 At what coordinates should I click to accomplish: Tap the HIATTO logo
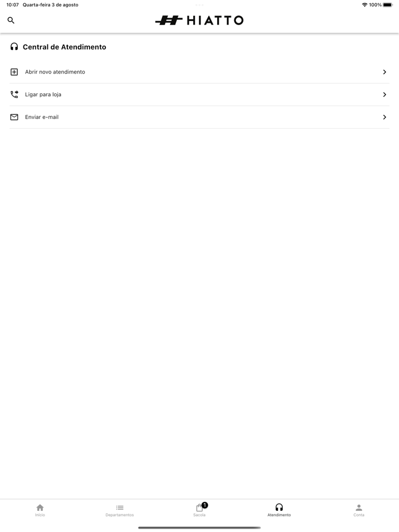[199, 21]
